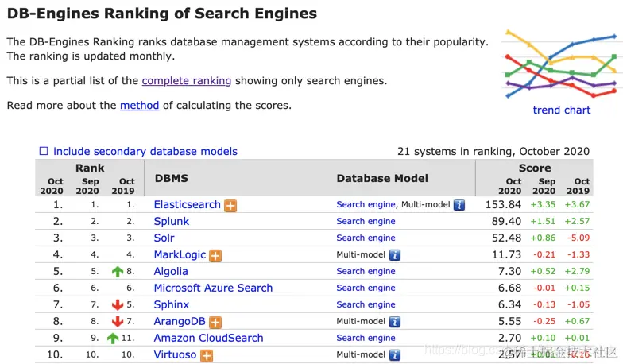Follow the method link

pos(140,105)
